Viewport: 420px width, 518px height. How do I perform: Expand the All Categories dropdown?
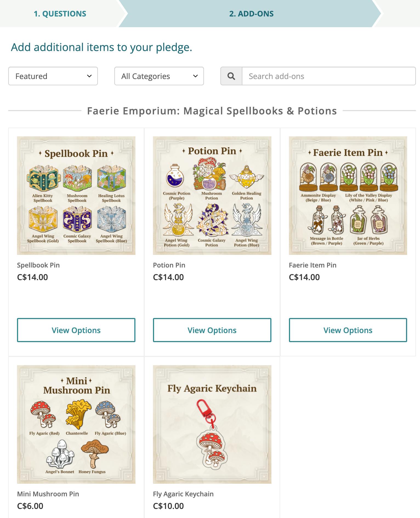(159, 76)
